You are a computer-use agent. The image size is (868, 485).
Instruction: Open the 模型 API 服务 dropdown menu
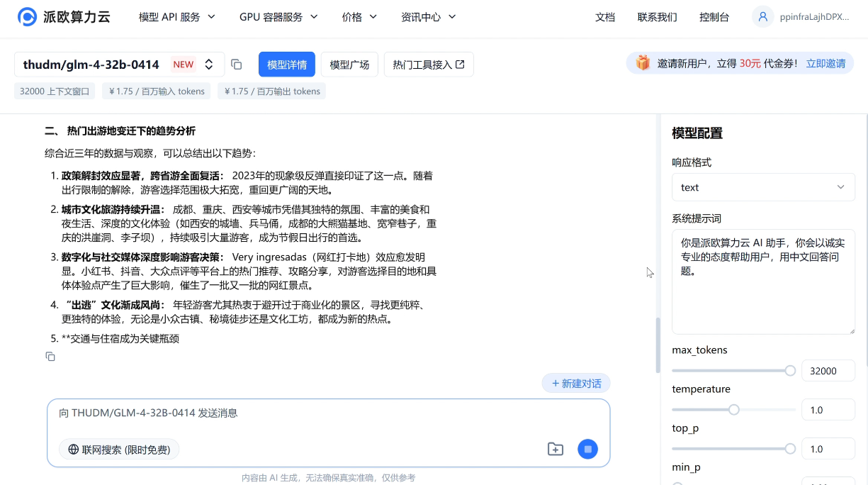pyautogui.click(x=177, y=17)
